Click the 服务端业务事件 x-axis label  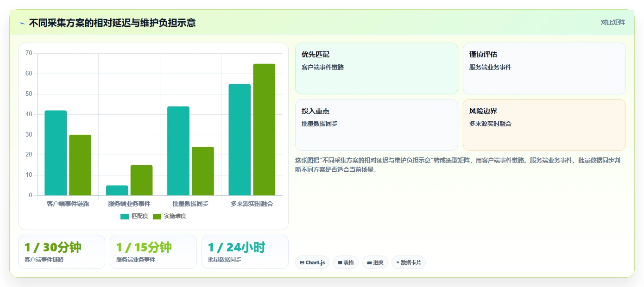click(x=129, y=204)
